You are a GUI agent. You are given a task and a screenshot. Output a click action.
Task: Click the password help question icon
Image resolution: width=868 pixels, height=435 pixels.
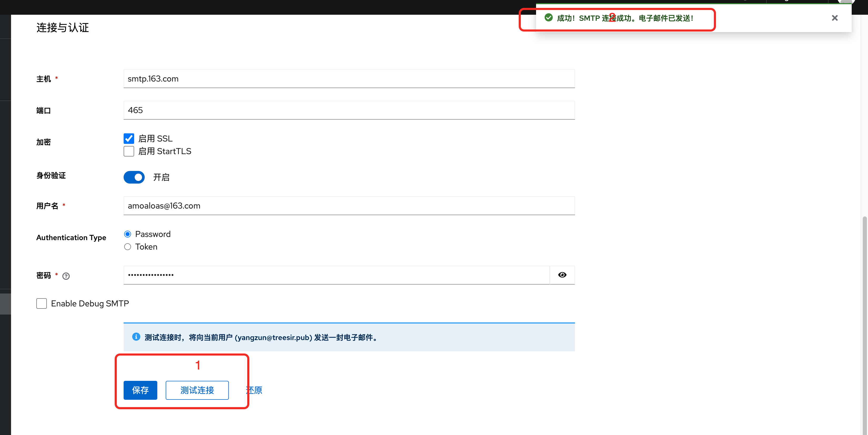click(66, 276)
